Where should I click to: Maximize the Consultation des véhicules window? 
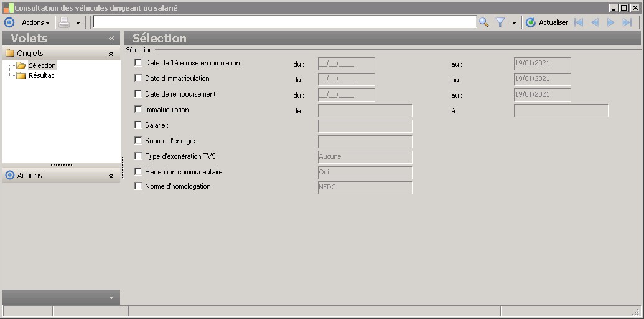tap(624, 8)
